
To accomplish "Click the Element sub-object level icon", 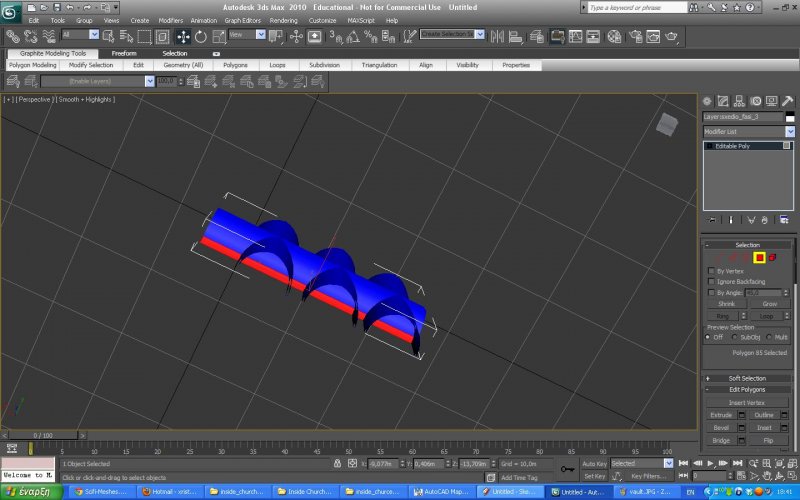I will point(774,258).
